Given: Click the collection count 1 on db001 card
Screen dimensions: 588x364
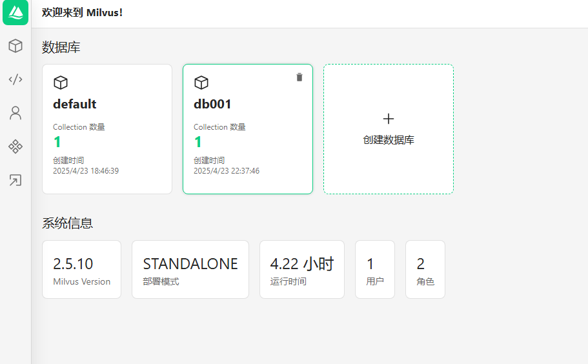Looking at the screenshot, I should [198, 142].
